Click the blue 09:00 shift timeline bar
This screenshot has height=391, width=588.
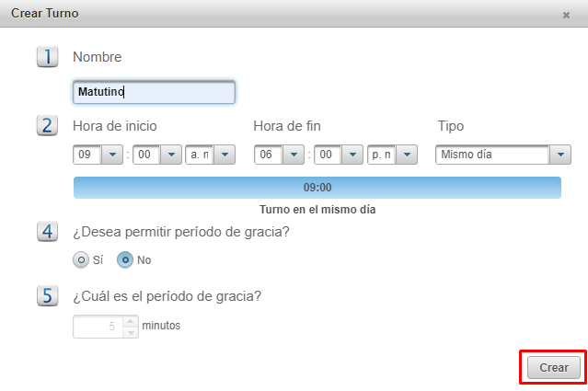(317, 188)
